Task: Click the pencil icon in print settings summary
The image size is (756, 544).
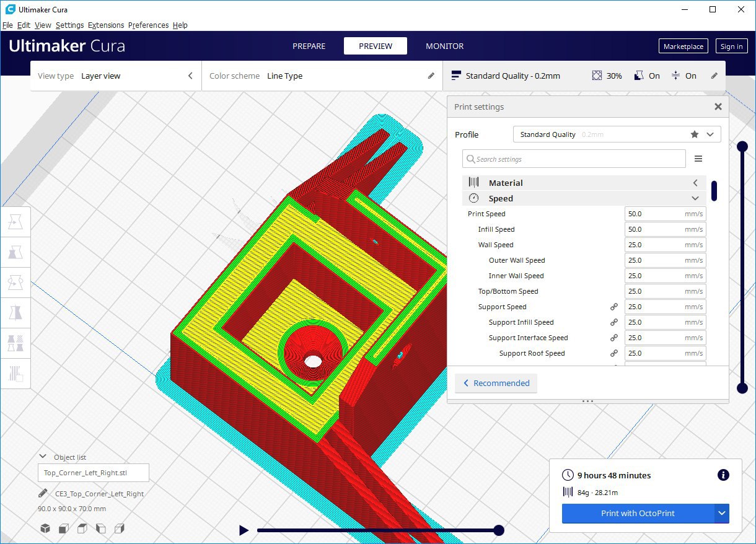Action: tap(714, 76)
